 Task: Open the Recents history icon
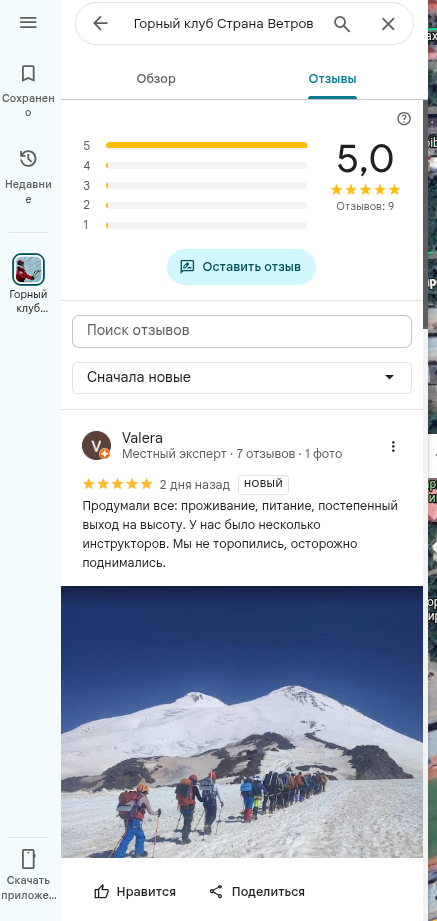28,159
